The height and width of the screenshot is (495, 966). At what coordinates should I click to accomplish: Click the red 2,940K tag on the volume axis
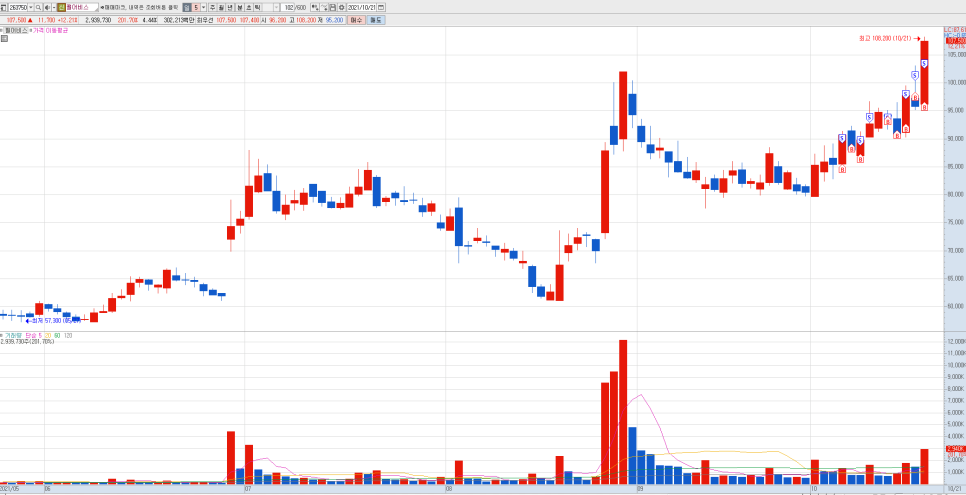(954, 448)
